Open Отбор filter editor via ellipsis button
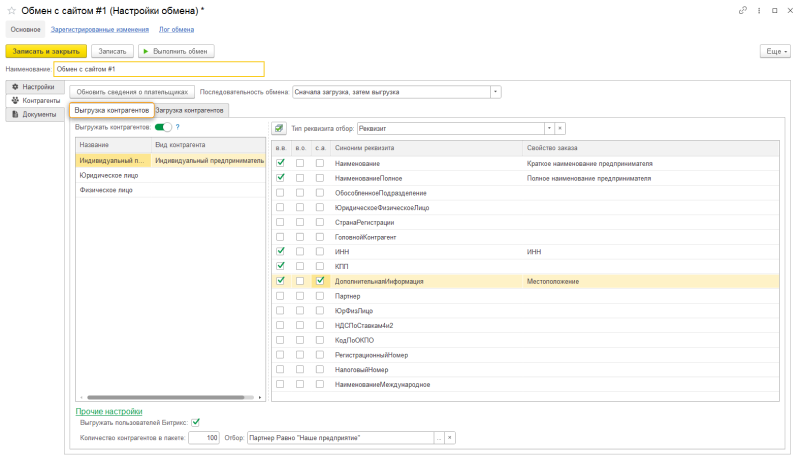Screen dimensions: 800x460 (438, 438)
